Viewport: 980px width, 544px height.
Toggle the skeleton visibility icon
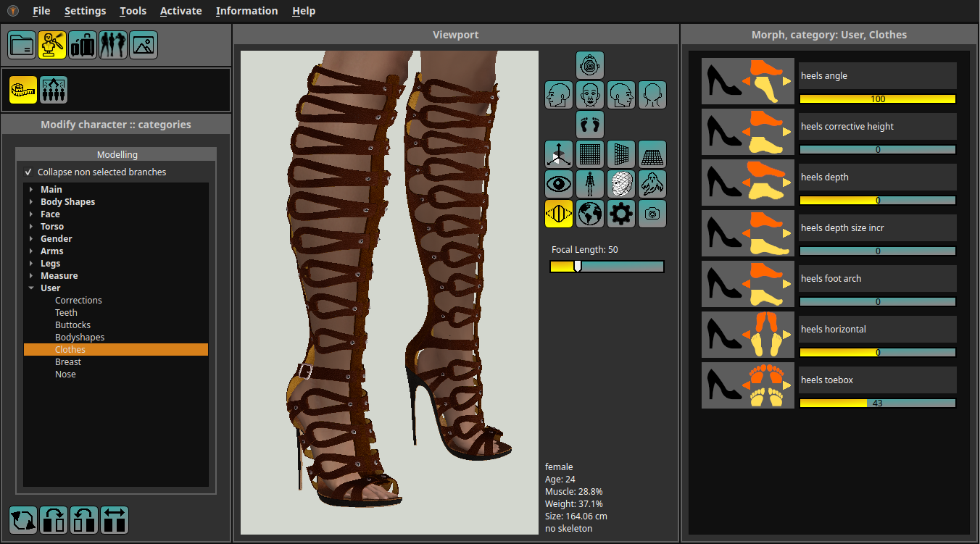coord(590,184)
